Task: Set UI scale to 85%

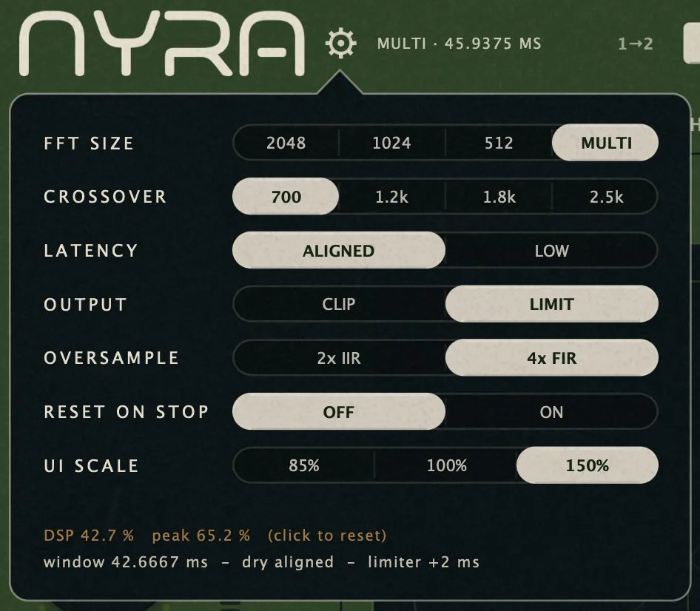Action: coord(303,465)
